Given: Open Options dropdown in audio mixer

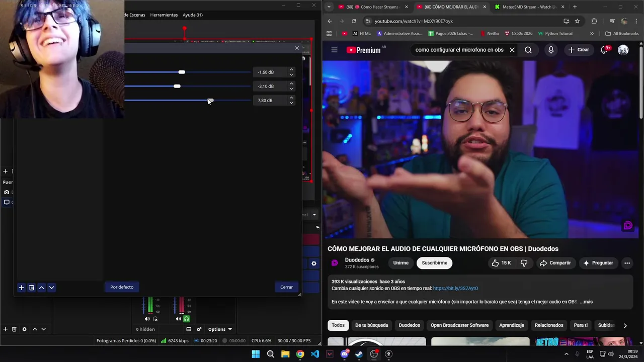Looking at the screenshot, I should point(219,329).
